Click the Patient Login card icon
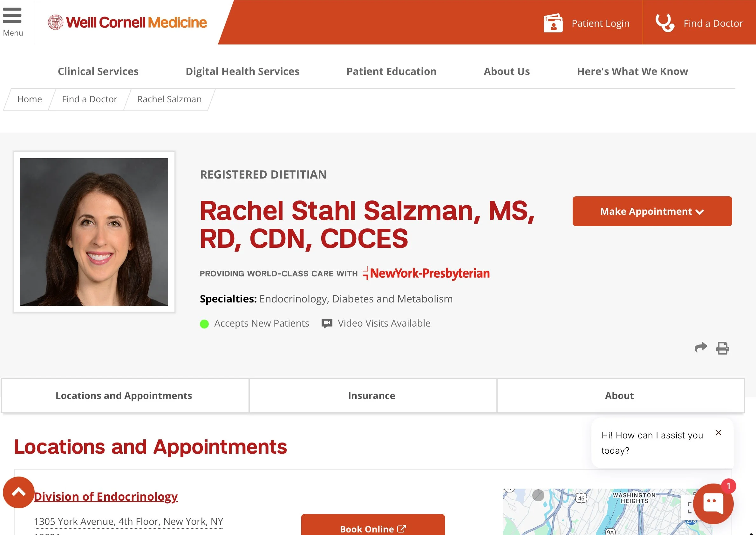Viewport: 756px width, 535px height. click(553, 23)
